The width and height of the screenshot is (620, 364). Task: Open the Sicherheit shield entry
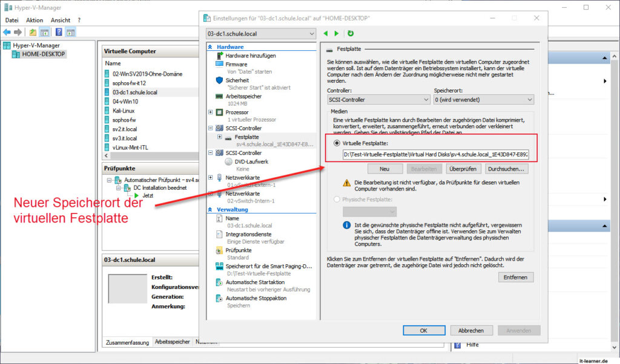[x=237, y=80]
